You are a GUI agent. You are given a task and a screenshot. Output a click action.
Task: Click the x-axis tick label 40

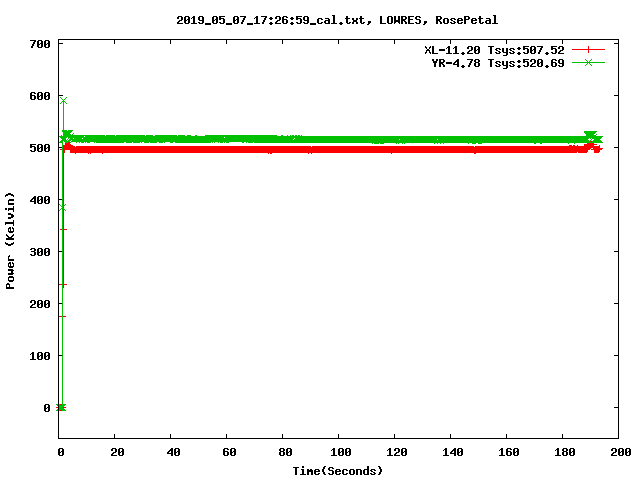173,452
